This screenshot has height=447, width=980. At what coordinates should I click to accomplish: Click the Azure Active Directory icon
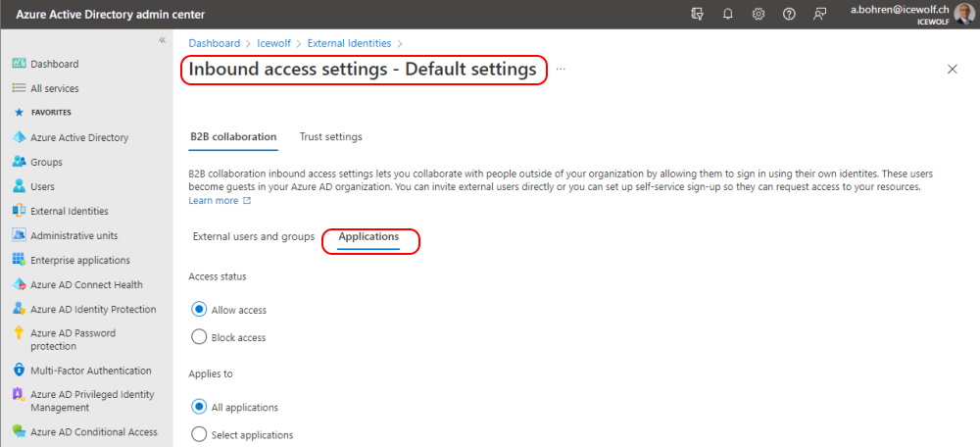[19, 137]
